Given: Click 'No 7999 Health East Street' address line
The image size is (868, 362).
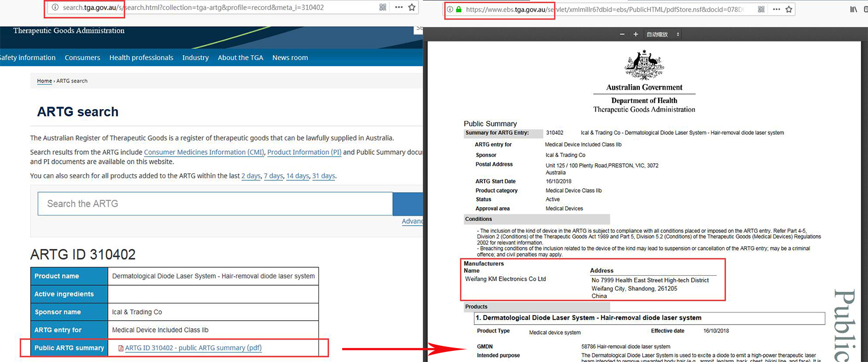Looking at the screenshot, I should coord(650,280).
